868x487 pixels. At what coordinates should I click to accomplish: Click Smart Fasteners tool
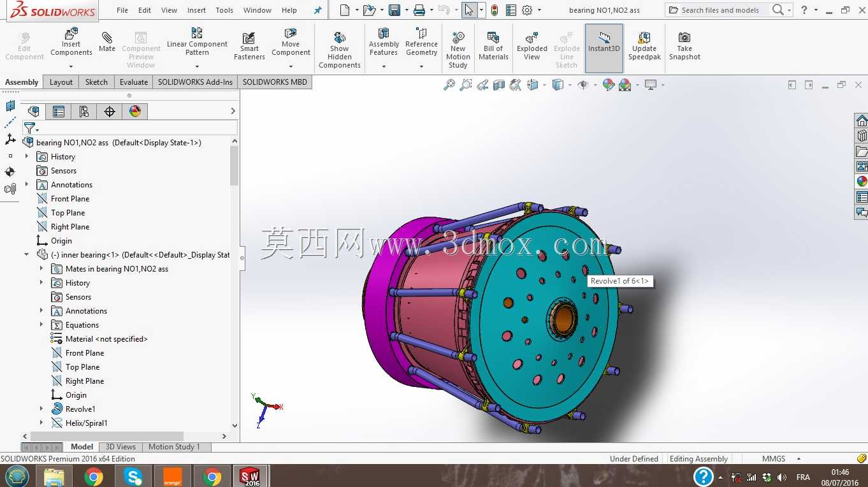pos(249,46)
